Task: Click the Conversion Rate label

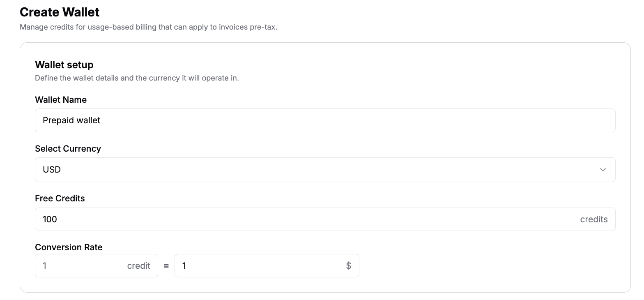Action: [69, 247]
